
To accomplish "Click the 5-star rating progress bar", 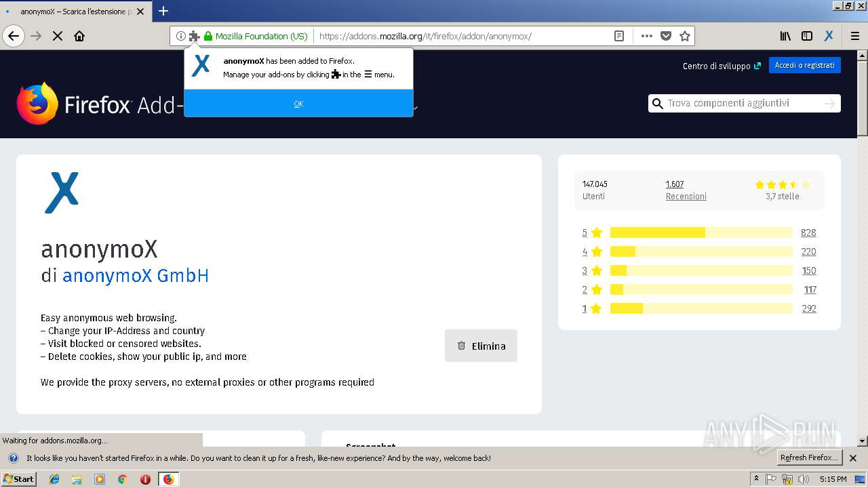I will click(701, 232).
